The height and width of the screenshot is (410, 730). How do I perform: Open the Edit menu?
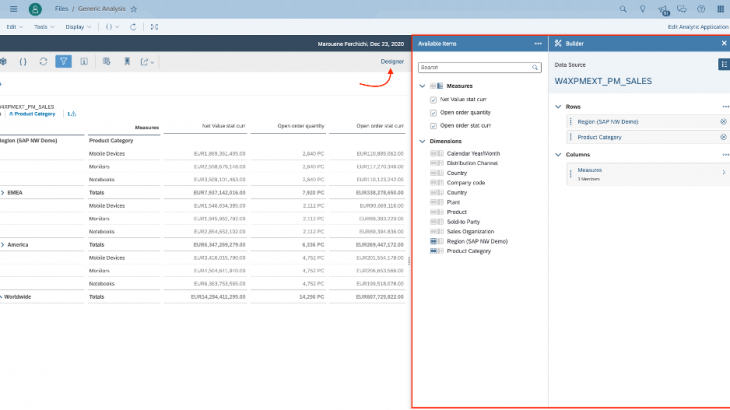11,26
